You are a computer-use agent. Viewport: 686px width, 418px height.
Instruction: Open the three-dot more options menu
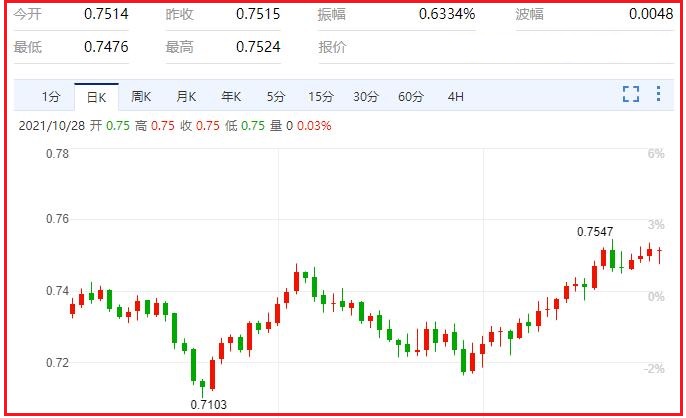pyautogui.click(x=658, y=94)
